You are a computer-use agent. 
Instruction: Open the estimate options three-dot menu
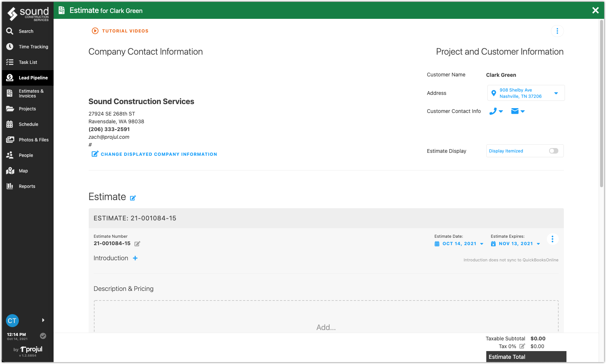click(552, 239)
